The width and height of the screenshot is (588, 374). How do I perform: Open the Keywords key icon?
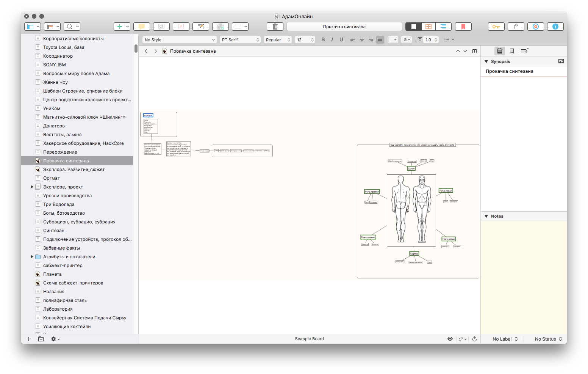pyautogui.click(x=496, y=27)
